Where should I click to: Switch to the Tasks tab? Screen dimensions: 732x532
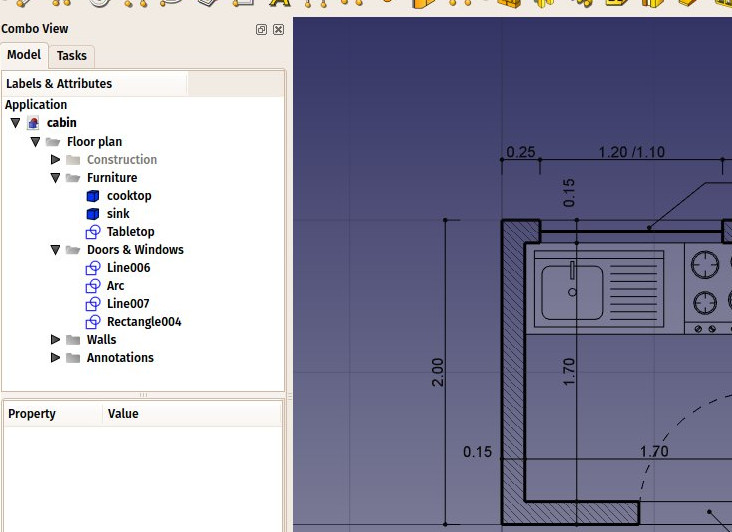coord(71,56)
